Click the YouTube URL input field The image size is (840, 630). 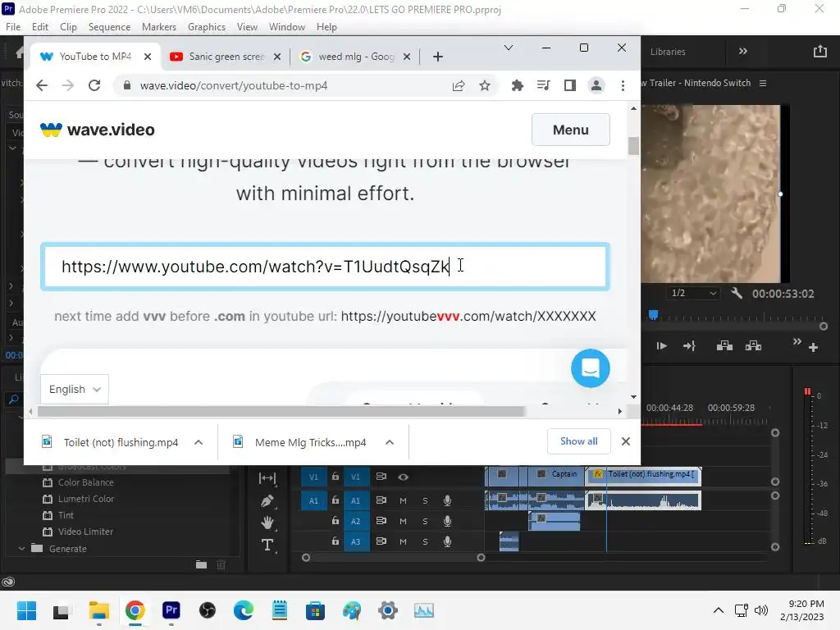(x=325, y=267)
